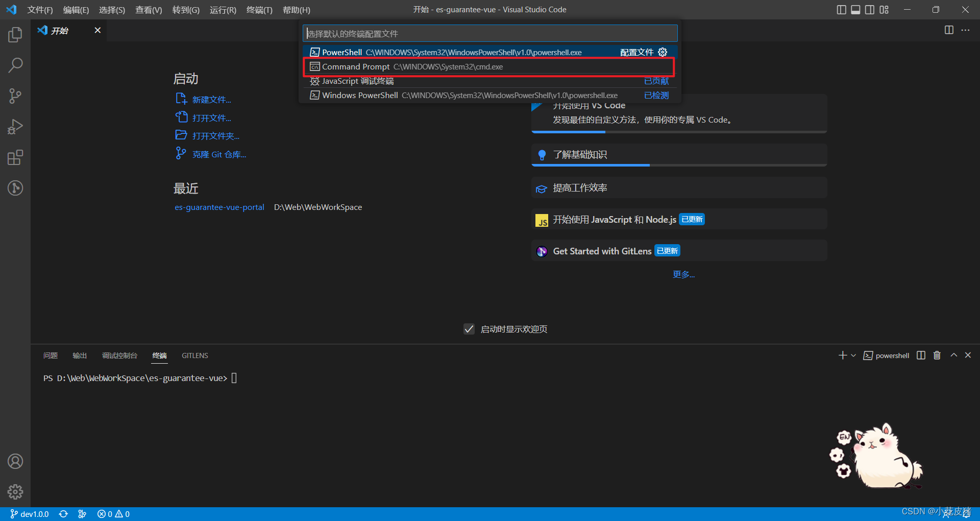Choose Command Prompt cmd.exe profile

click(490, 66)
